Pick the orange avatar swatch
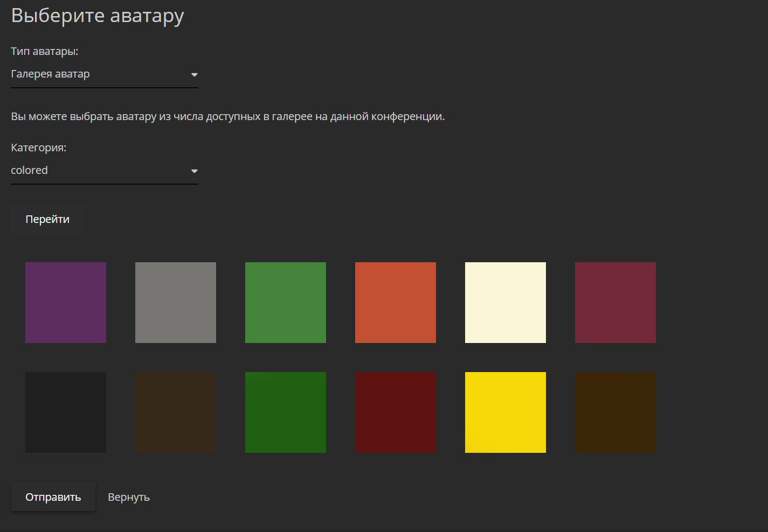This screenshot has width=768, height=532. [396, 302]
